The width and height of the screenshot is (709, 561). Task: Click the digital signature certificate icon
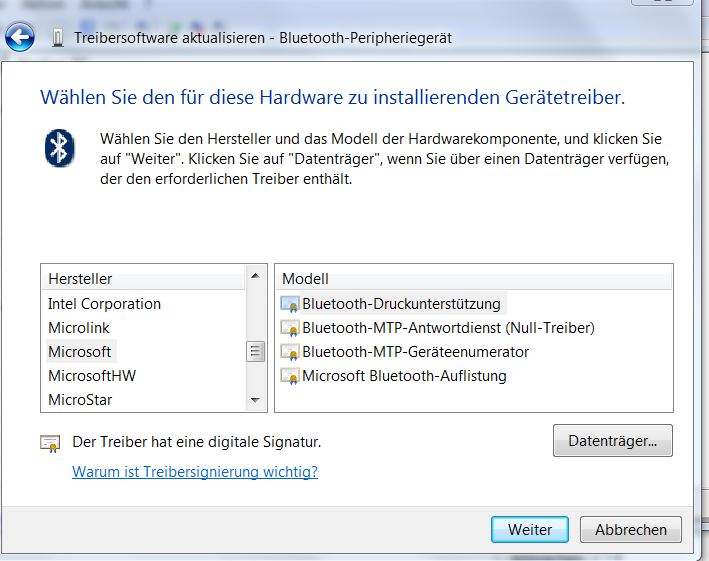click(x=50, y=443)
